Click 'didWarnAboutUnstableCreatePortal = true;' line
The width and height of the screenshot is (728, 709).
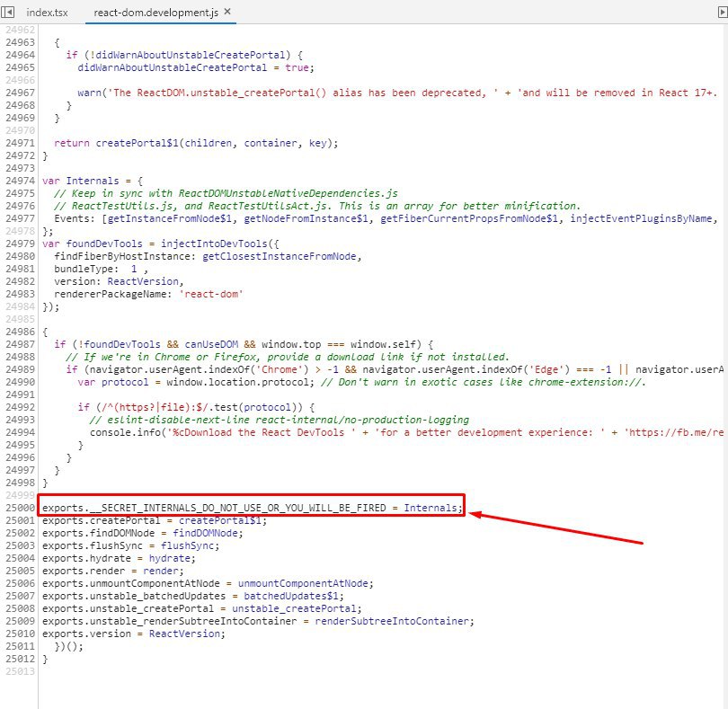pyautogui.click(x=196, y=67)
